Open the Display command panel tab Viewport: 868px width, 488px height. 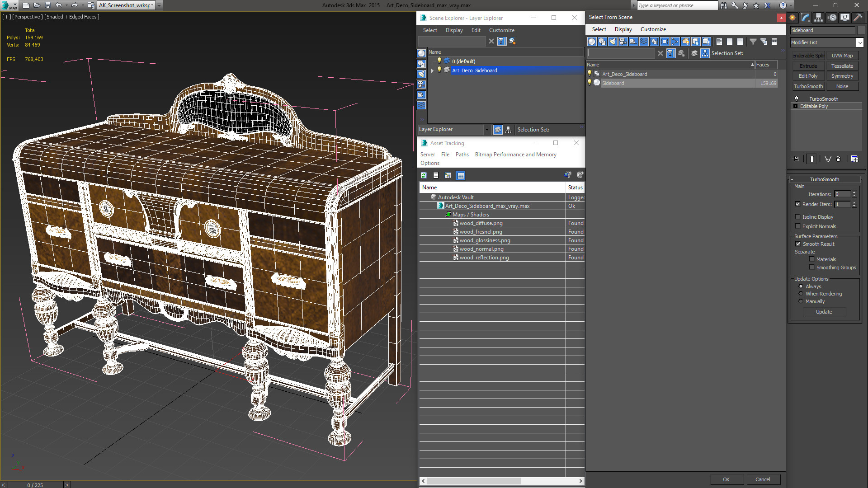click(844, 18)
